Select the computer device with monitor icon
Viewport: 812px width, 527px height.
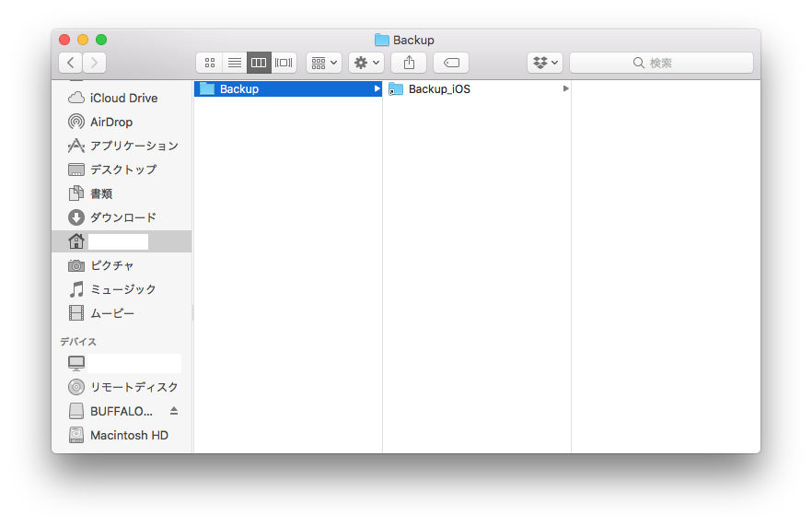[x=122, y=363]
